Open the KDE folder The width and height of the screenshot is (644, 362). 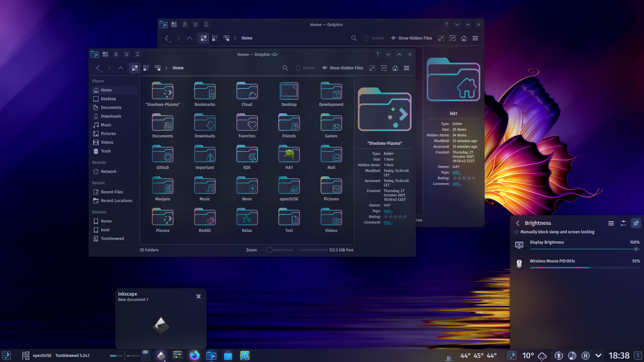247,158
